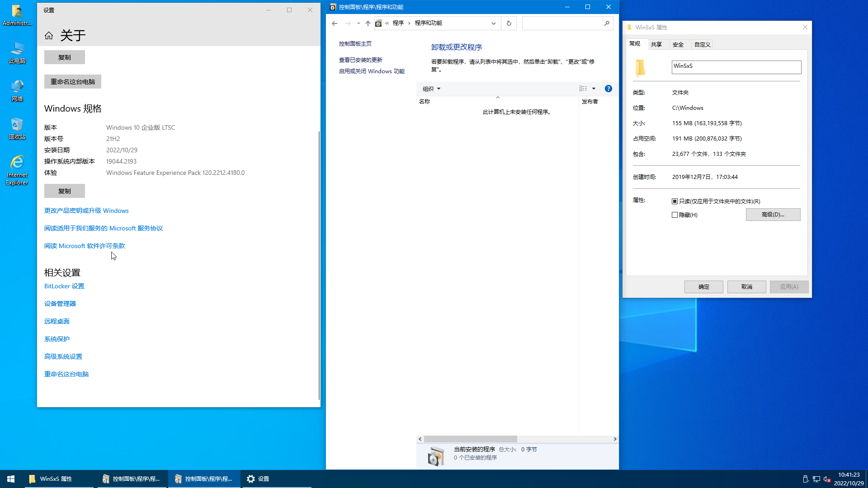Open the System Protection link
Screen dimensions: 868x488
[x=57, y=339]
